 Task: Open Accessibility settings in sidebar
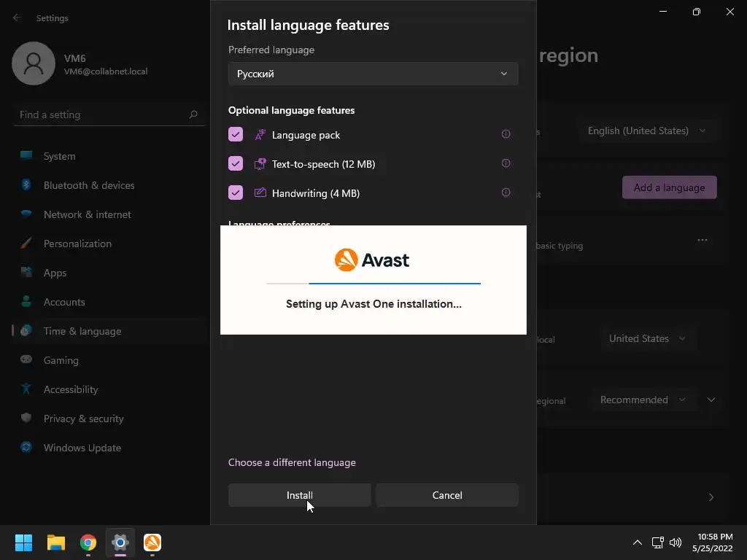click(109, 389)
